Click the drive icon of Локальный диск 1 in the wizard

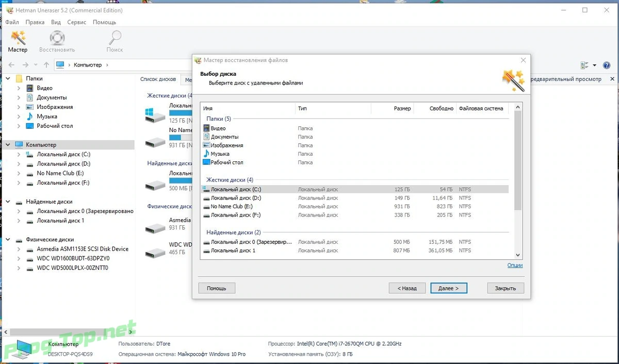[207, 251]
